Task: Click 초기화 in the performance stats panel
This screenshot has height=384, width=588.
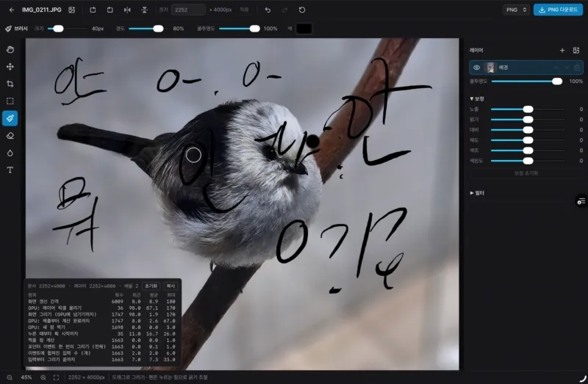Action: pyautogui.click(x=151, y=286)
